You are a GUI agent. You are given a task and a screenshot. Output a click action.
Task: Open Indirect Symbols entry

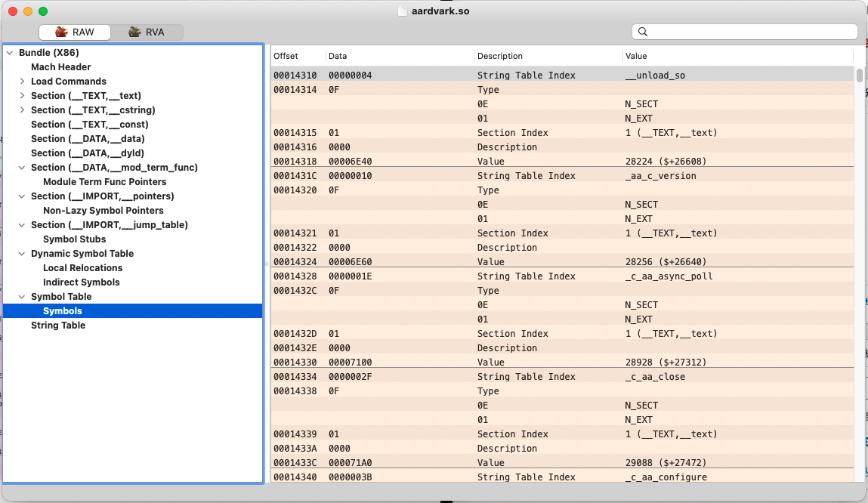click(82, 282)
